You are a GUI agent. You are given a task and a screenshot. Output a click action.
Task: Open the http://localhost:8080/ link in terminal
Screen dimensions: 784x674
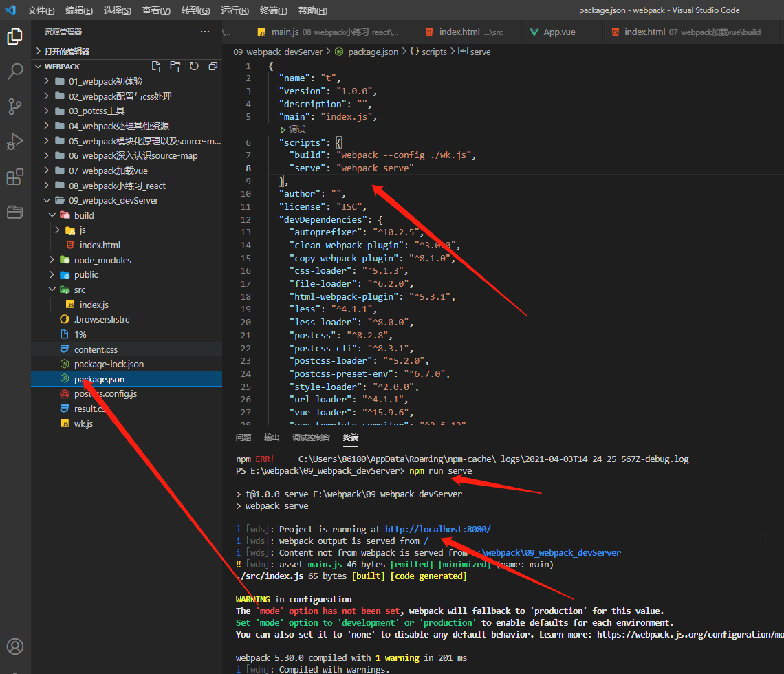439,529
